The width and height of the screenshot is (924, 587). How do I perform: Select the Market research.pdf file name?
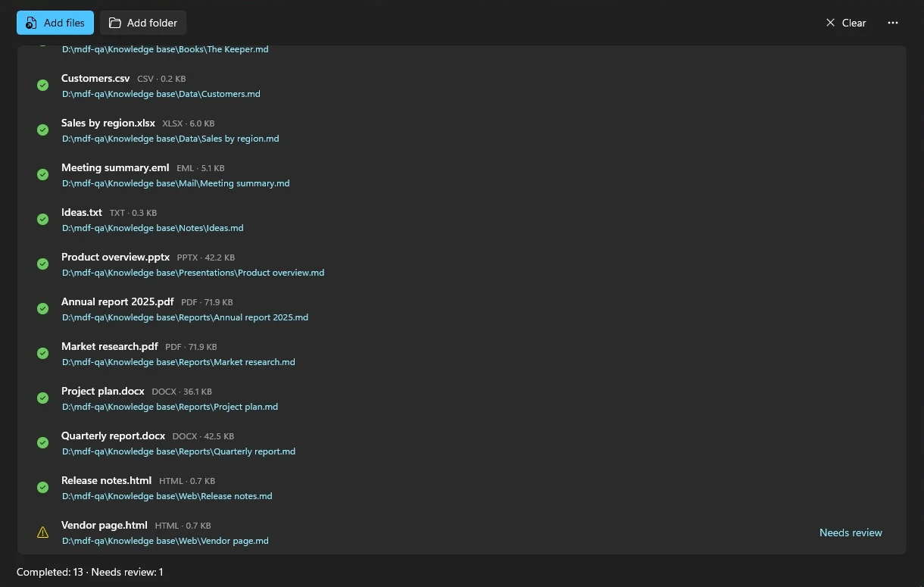point(110,346)
